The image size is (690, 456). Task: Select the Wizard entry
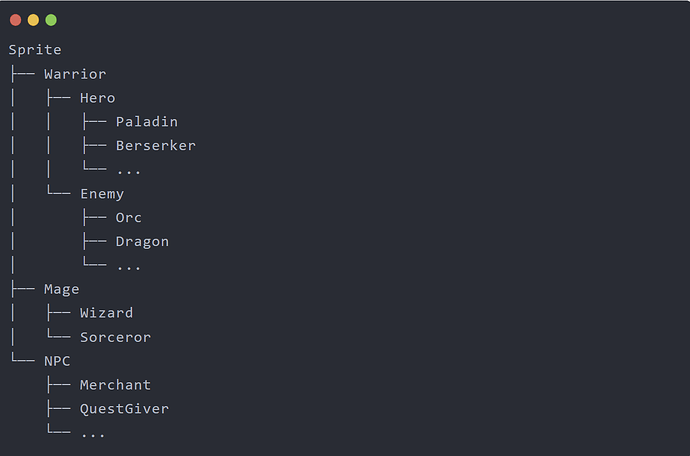106,313
